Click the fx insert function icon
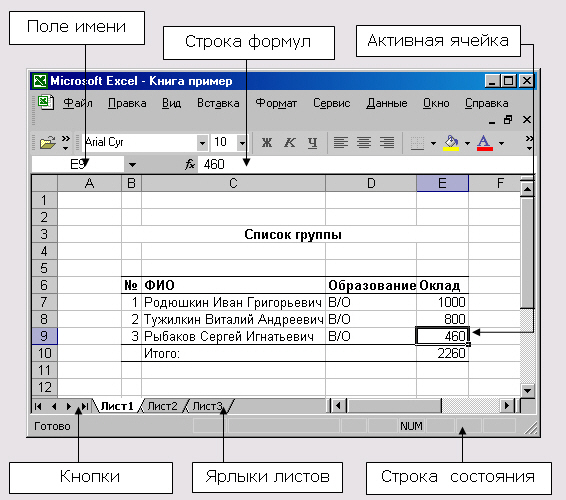Screen dimensions: 566x500 tap(190, 165)
